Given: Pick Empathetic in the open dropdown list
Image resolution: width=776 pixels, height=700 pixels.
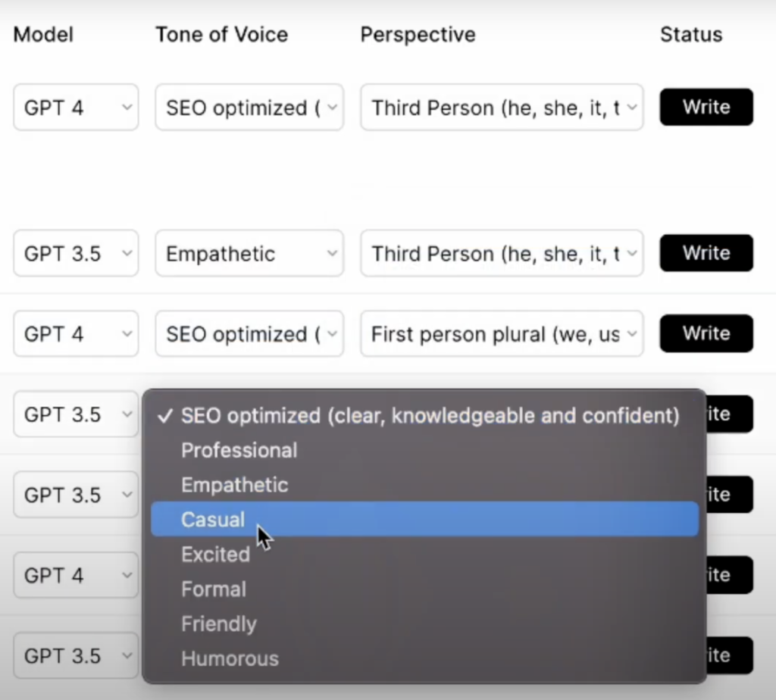Looking at the screenshot, I should [234, 485].
